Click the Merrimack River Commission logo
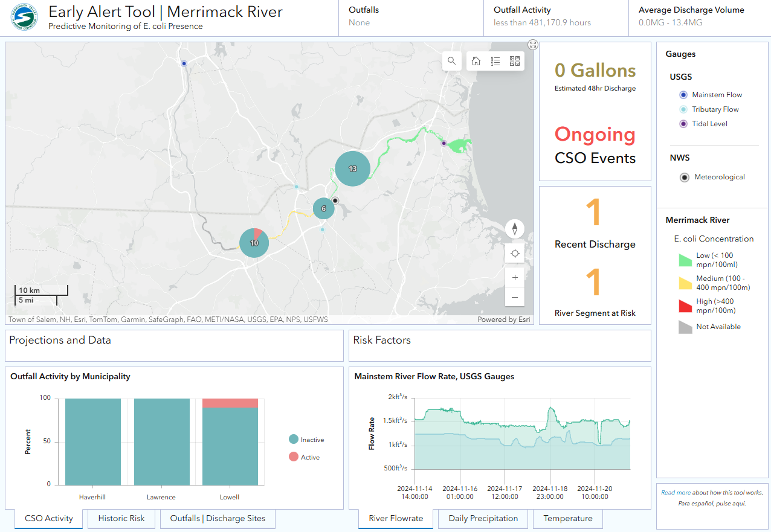Image resolution: width=771 pixels, height=532 pixels. pos(24,18)
